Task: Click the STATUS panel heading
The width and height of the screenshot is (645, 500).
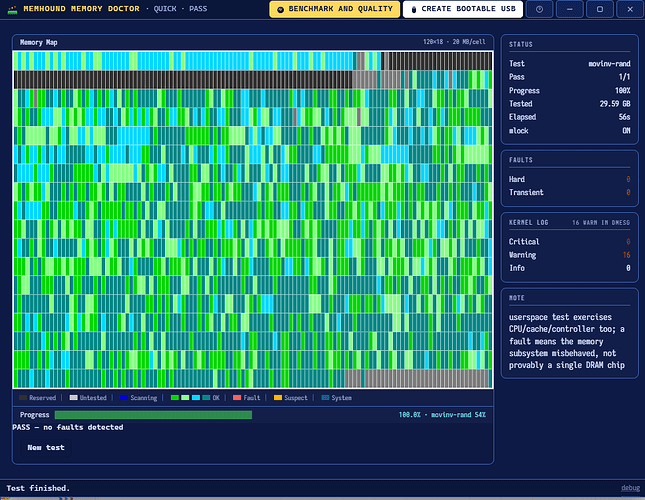Action: pos(521,44)
